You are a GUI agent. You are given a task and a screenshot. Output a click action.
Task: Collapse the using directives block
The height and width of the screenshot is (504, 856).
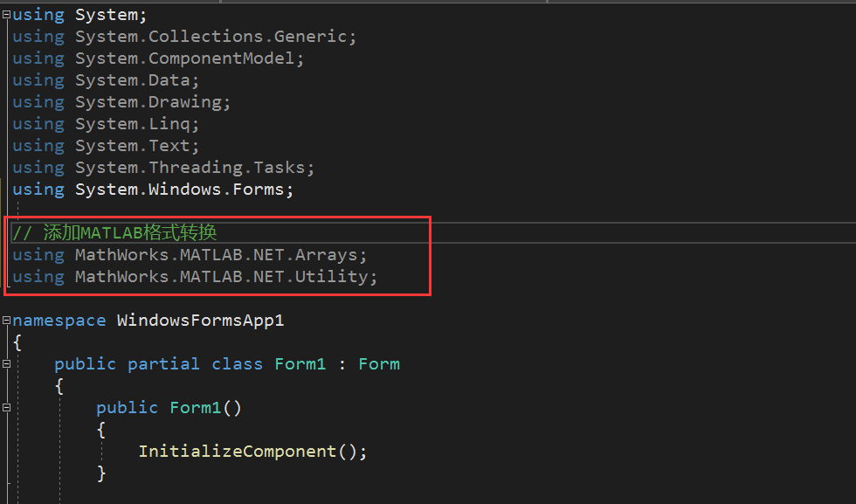(x=7, y=15)
